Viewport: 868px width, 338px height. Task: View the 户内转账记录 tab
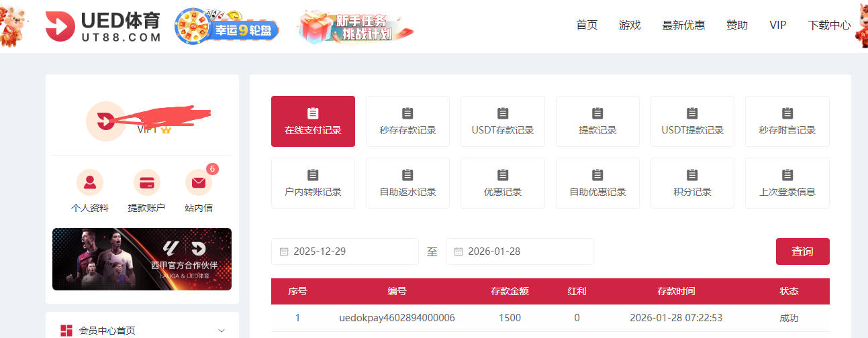click(x=313, y=182)
